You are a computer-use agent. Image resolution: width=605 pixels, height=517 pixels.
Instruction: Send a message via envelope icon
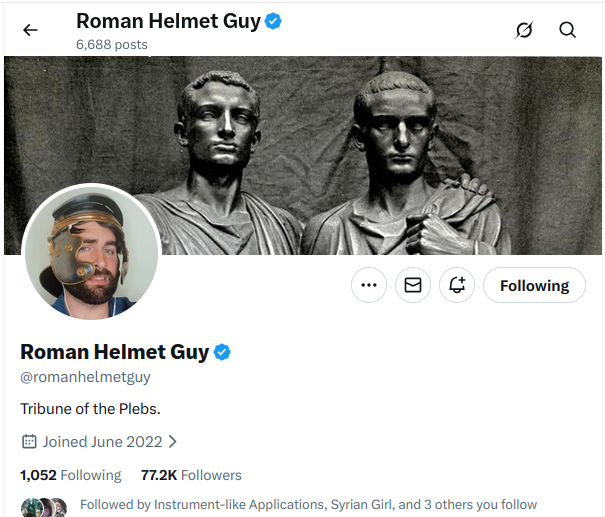tap(413, 285)
